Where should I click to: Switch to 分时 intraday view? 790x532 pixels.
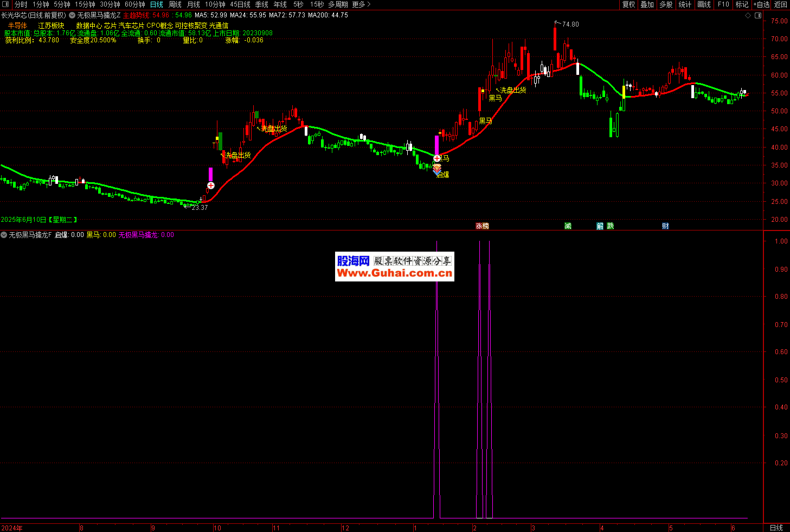[x=21, y=4]
